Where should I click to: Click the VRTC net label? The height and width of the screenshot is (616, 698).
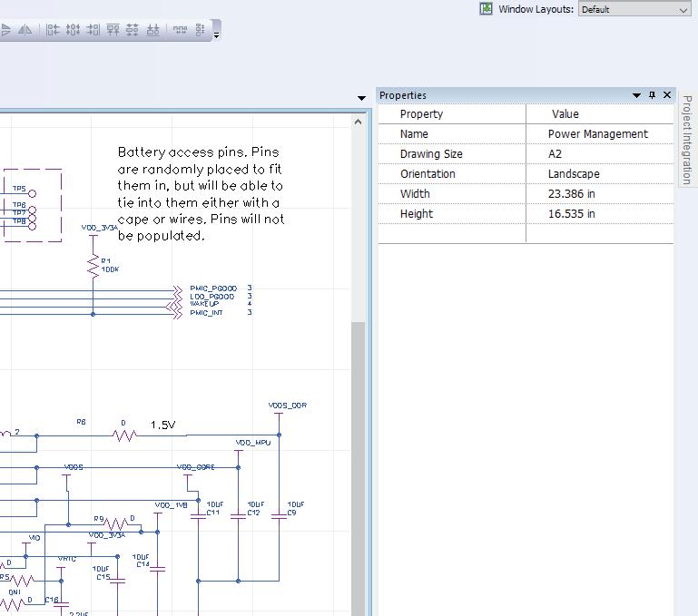point(67,559)
